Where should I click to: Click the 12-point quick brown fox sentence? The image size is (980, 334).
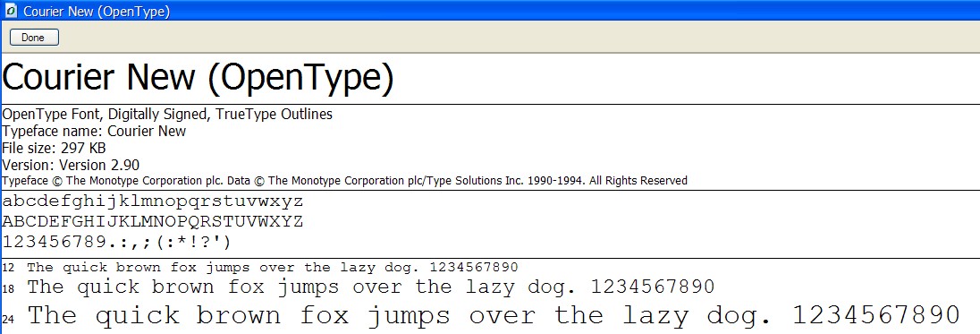click(x=273, y=268)
